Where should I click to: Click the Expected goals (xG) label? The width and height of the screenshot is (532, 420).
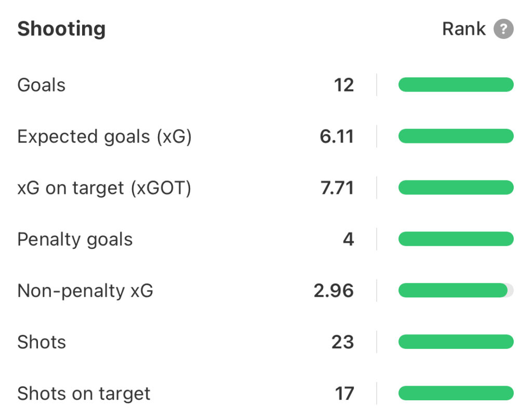[x=104, y=136]
